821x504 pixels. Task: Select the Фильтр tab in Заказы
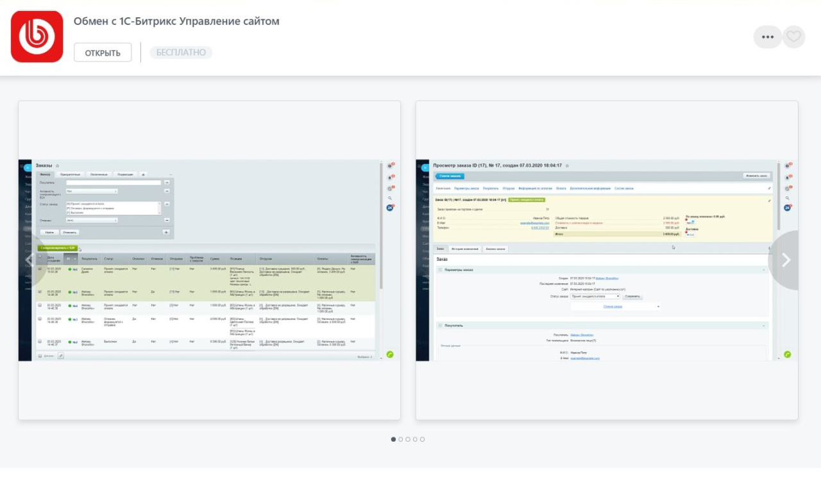pos(45,174)
